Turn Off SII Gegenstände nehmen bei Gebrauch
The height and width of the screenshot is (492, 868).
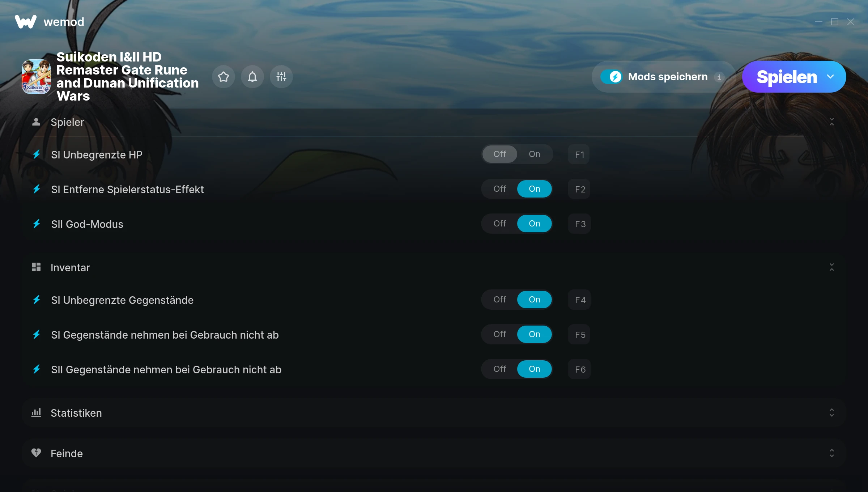500,369
